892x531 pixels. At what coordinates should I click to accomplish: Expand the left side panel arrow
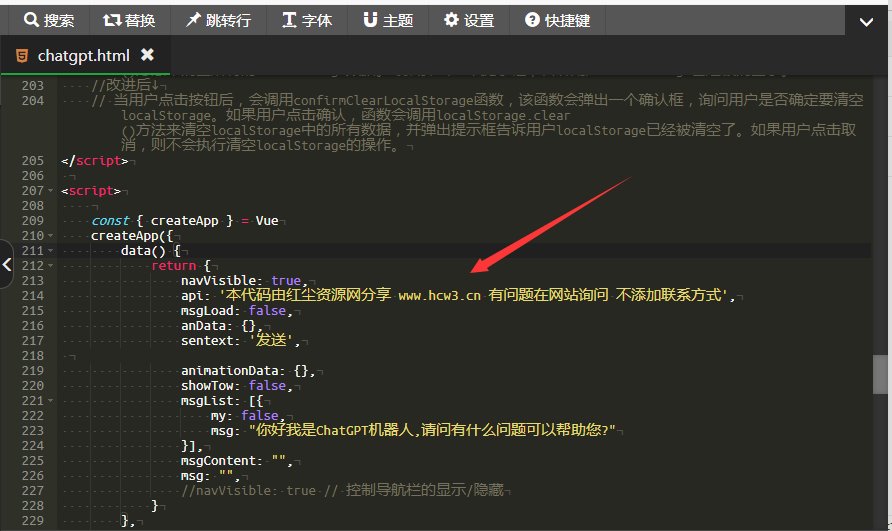coord(6,264)
